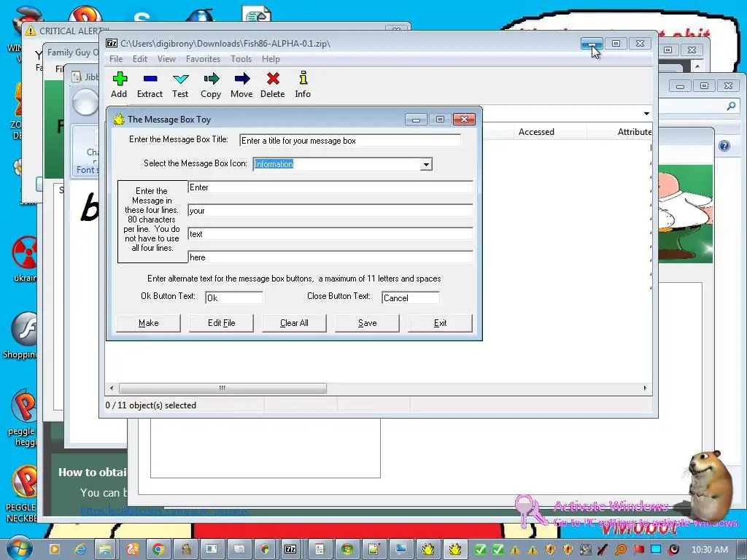This screenshot has height=560, width=747.
Task: Open the View menu in 7-Zip
Action: pos(166,59)
